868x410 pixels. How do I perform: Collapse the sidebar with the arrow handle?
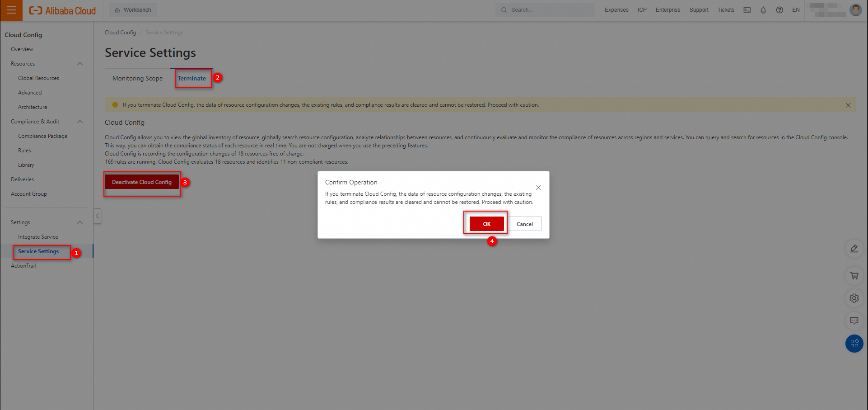click(x=97, y=216)
